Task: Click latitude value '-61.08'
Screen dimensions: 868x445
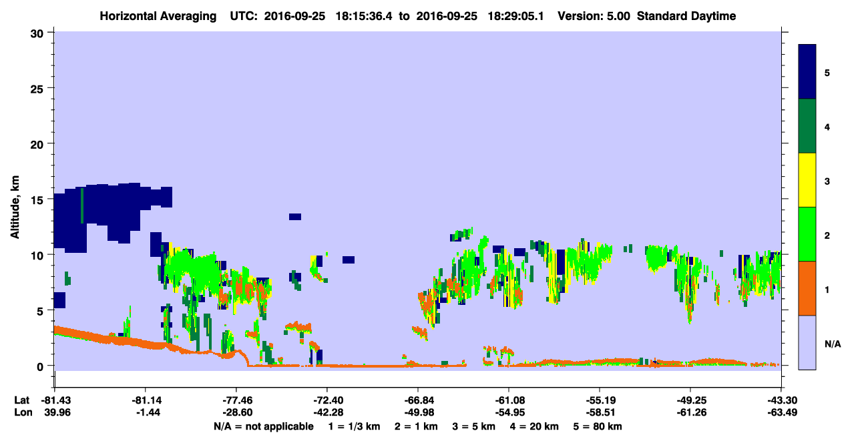Action: [x=508, y=400]
